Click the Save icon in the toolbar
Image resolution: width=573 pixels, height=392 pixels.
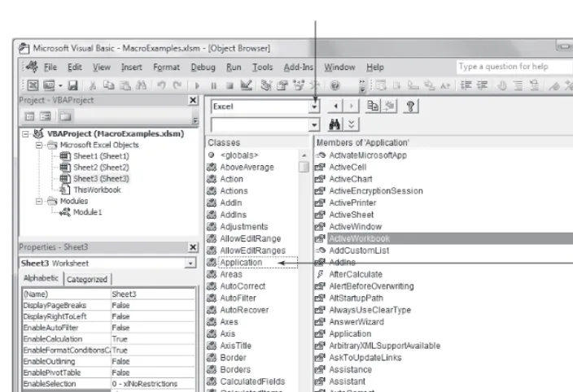click(x=72, y=85)
